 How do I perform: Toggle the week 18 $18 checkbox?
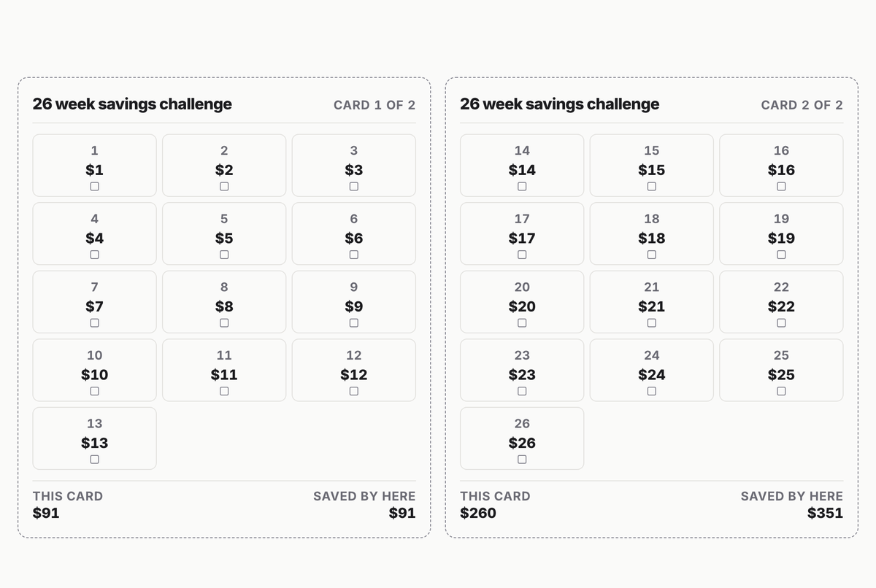(652, 255)
